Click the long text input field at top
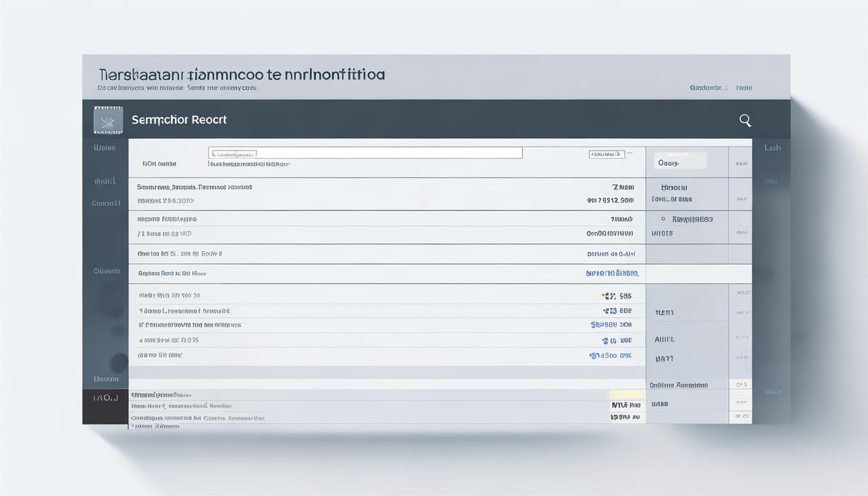The height and width of the screenshot is (496, 868). [x=365, y=153]
